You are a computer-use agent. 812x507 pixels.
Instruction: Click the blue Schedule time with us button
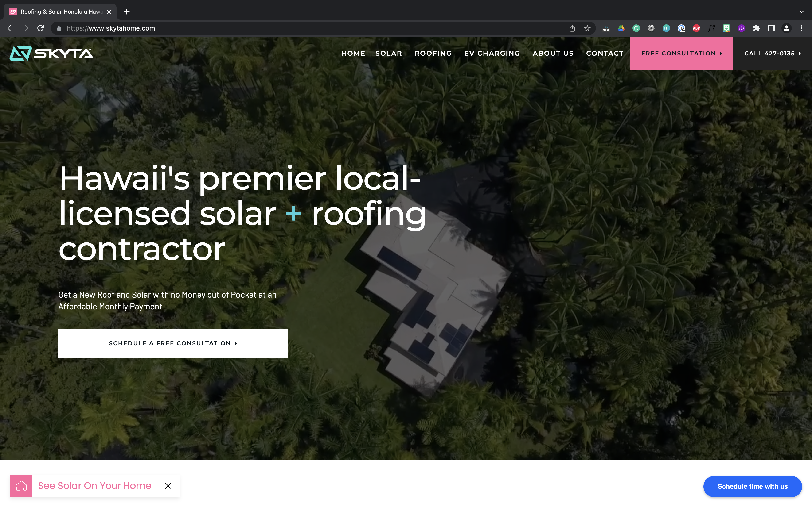click(752, 486)
